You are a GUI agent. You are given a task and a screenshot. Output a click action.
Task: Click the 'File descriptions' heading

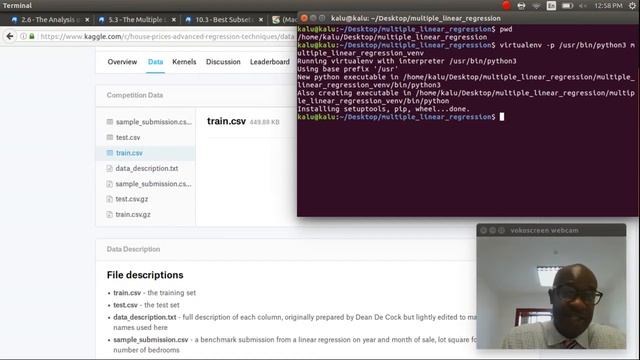pyautogui.click(x=145, y=275)
